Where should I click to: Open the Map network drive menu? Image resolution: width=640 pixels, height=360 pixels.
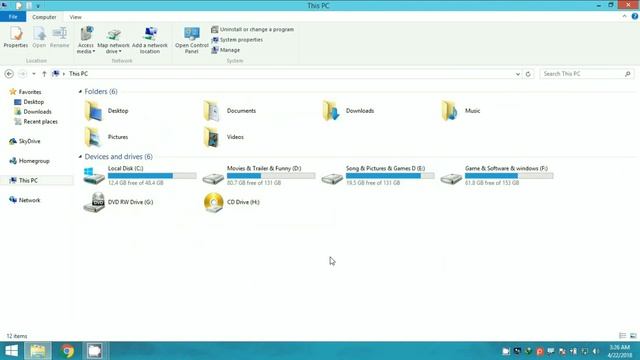click(x=113, y=41)
